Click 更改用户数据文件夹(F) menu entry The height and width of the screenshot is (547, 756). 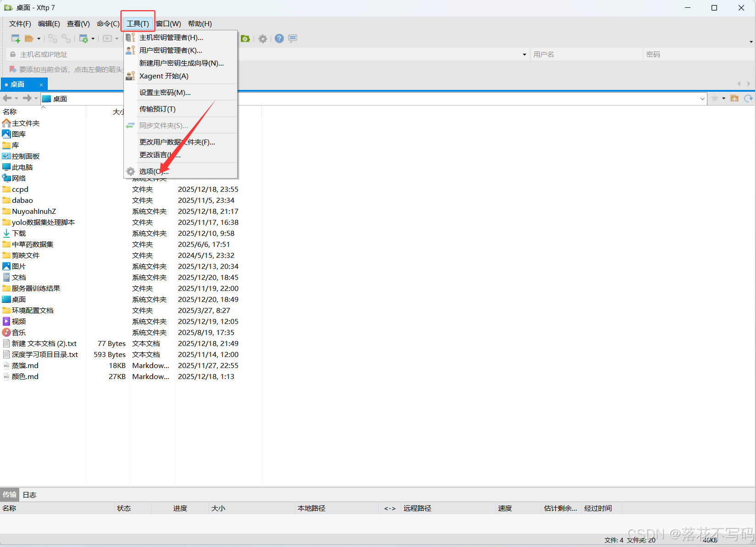tap(181, 142)
